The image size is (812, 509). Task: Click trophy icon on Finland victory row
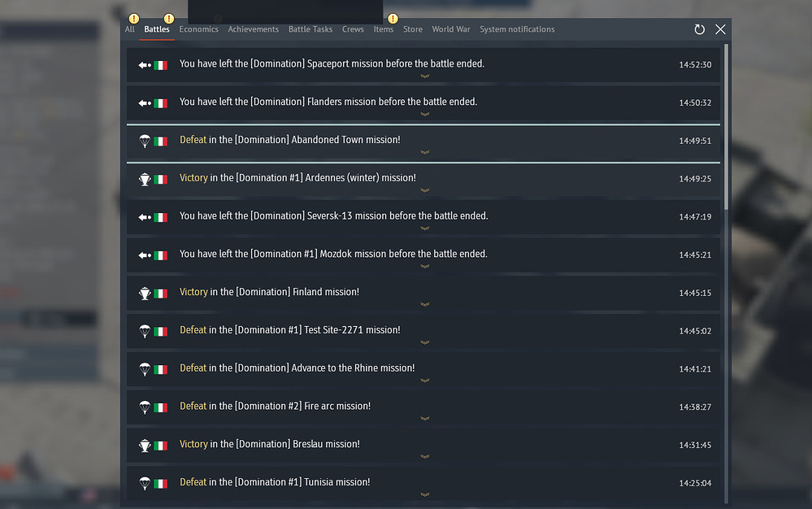tap(145, 293)
